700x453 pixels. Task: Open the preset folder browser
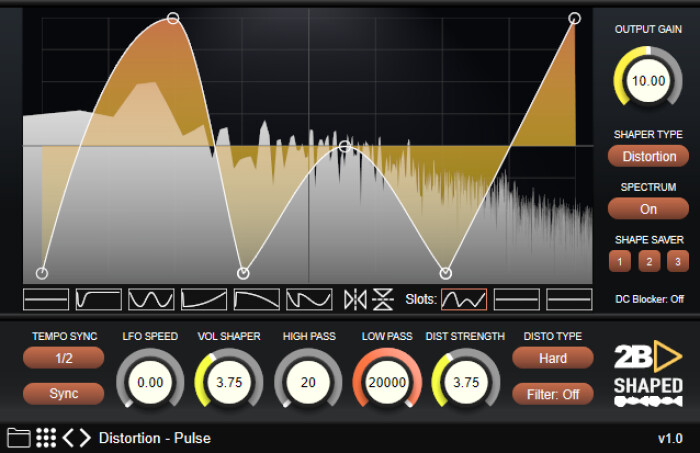pos(19,437)
